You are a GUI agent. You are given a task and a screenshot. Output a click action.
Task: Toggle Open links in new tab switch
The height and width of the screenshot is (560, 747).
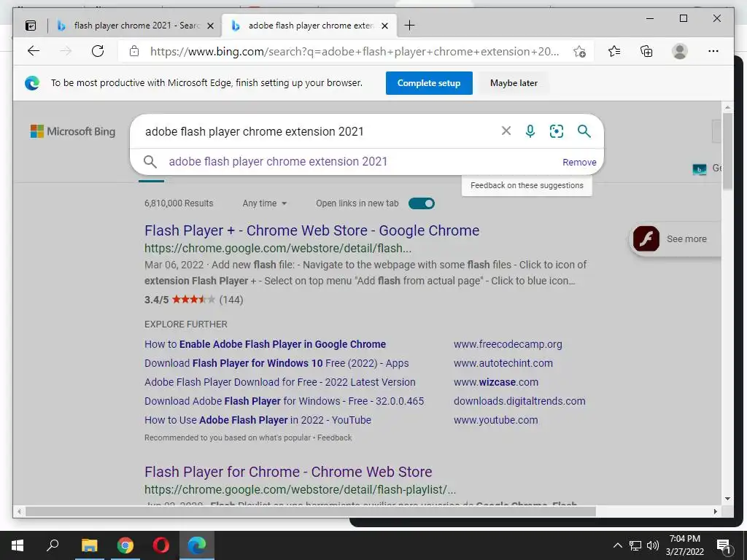click(422, 203)
